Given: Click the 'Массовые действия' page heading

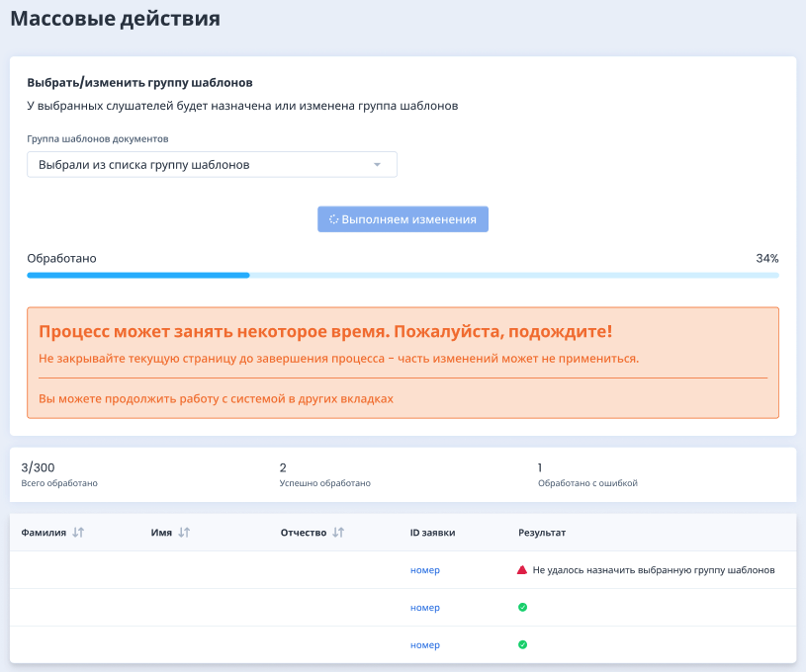Looking at the screenshot, I should coord(115,19).
